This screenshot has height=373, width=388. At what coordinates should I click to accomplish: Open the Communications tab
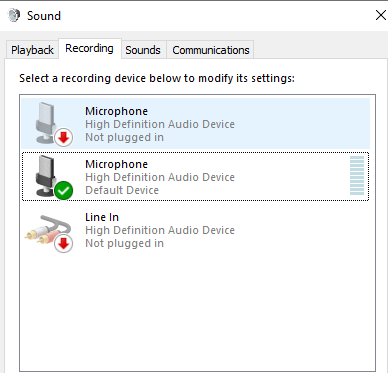pyautogui.click(x=211, y=50)
